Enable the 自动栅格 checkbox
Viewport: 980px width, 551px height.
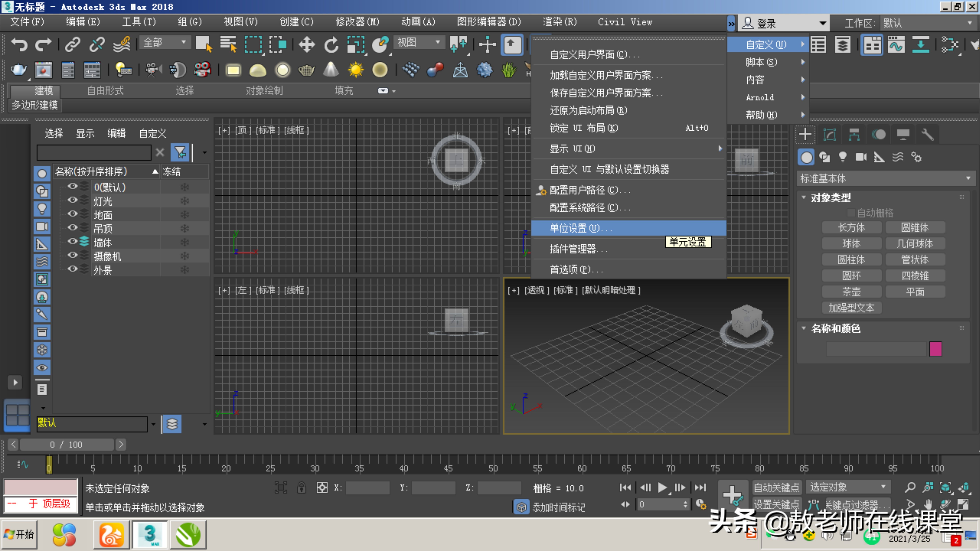(x=851, y=212)
